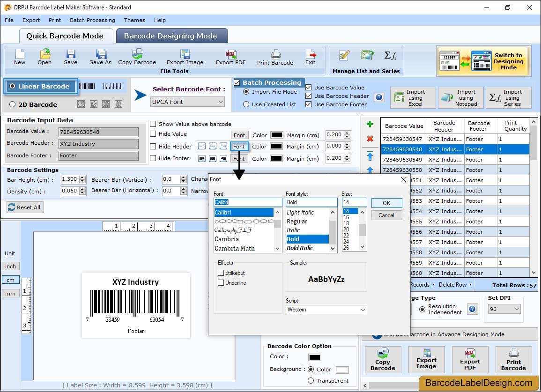The width and height of the screenshot is (541, 392).
Task: Switch to Designing Mode button
Action: [x=483, y=61]
